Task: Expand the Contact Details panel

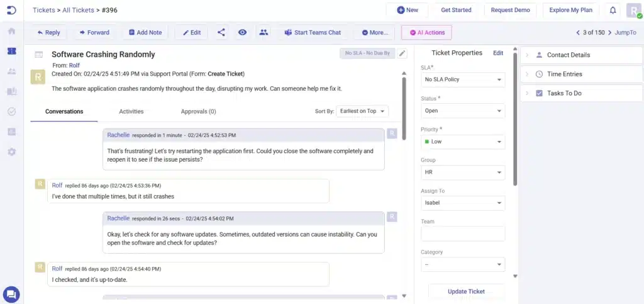Action: [x=581, y=55]
